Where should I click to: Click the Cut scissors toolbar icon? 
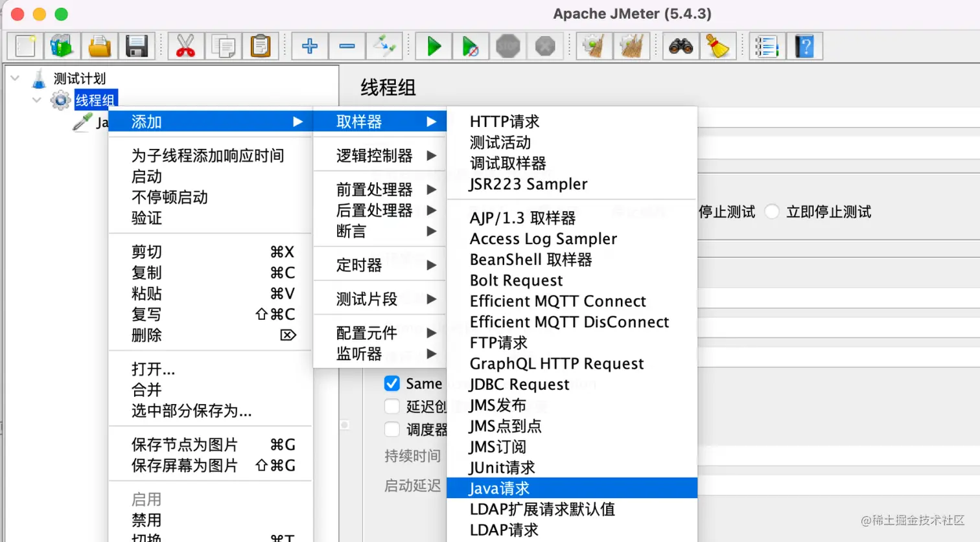(185, 45)
